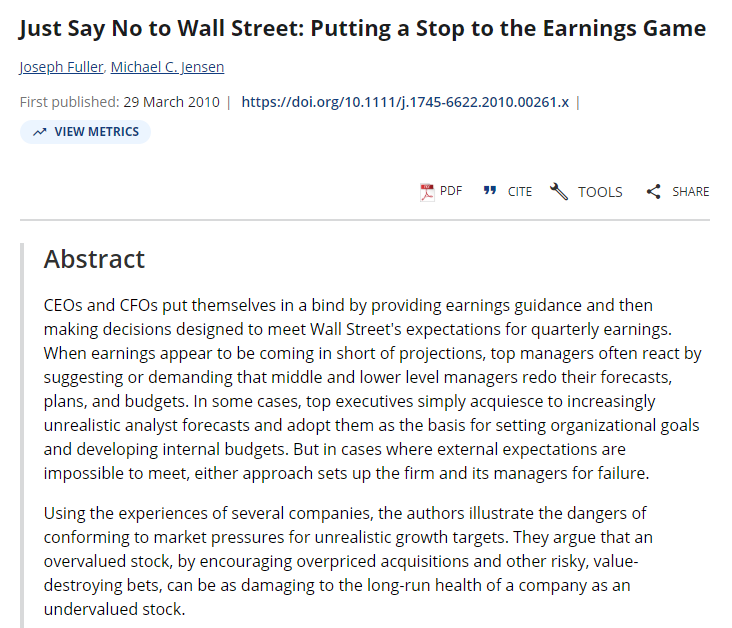
Task: Click the wrench tools icon
Action: 559,191
